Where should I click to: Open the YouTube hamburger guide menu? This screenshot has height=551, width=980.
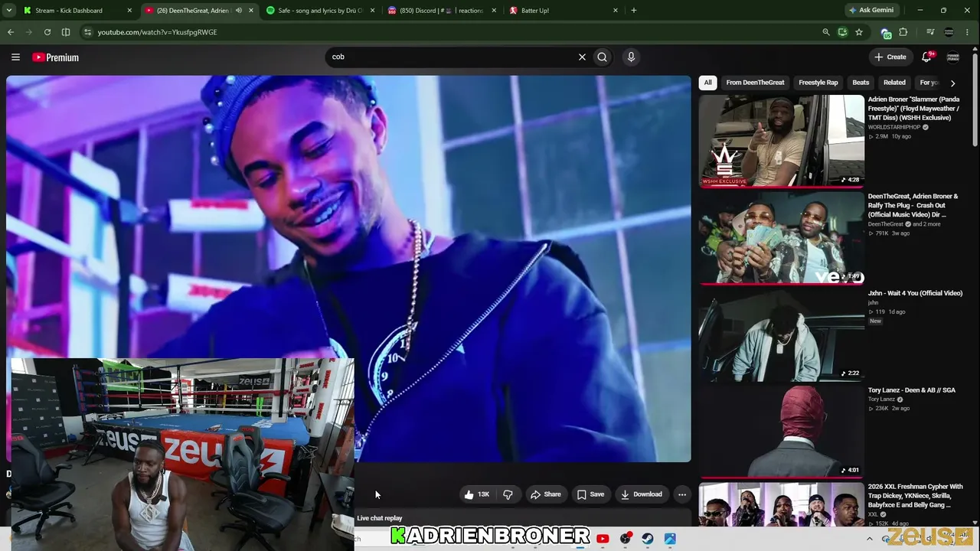click(x=15, y=57)
